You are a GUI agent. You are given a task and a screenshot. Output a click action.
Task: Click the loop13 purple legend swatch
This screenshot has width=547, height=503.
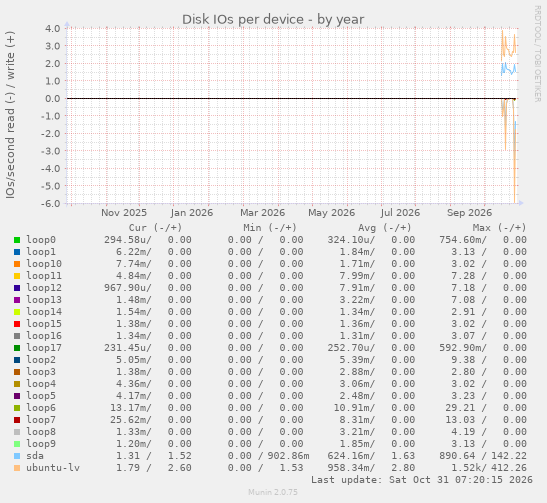click(x=17, y=300)
